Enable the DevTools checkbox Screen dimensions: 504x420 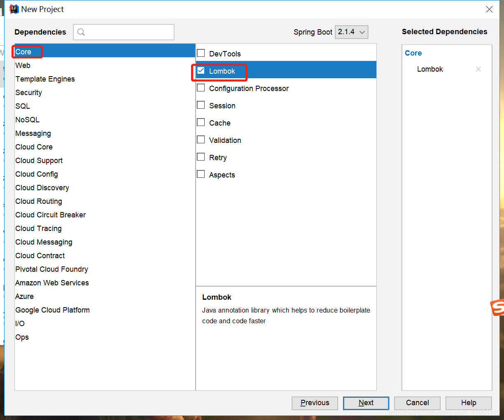coord(201,53)
